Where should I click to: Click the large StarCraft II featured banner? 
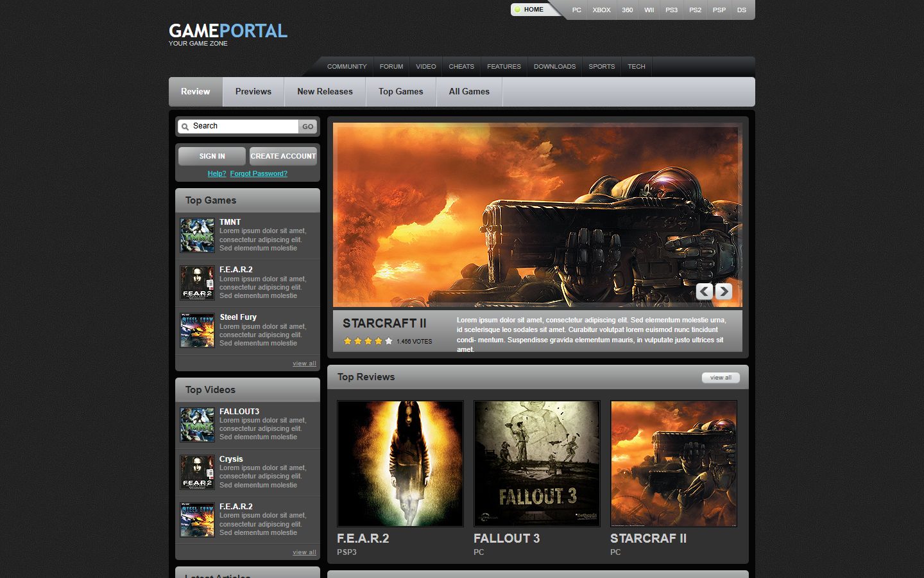click(x=538, y=215)
